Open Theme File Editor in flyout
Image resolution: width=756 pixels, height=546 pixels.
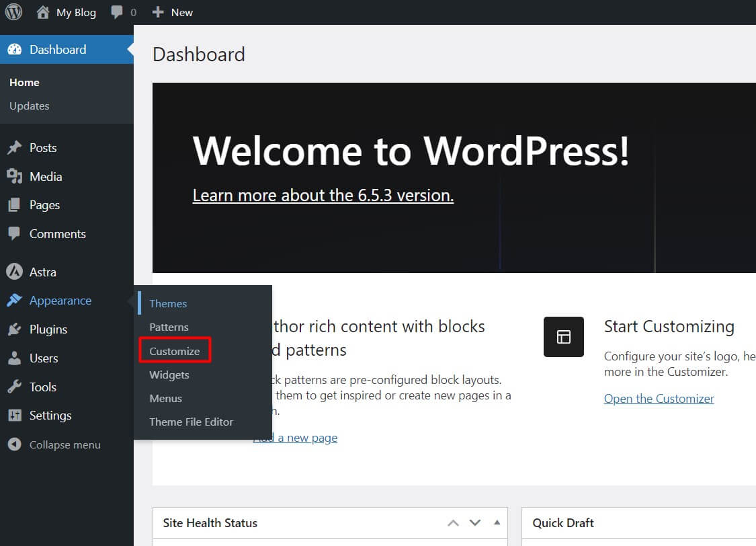point(192,422)
